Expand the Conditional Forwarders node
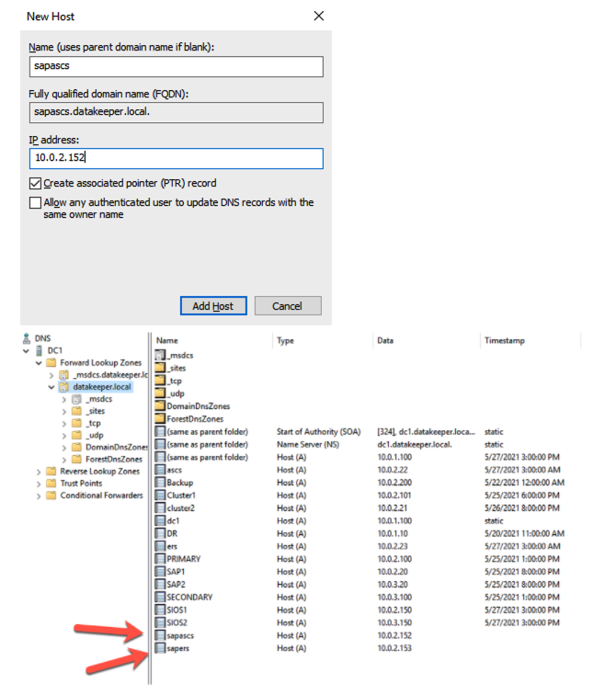Screen dimensions: 616x695 [39, 496]
